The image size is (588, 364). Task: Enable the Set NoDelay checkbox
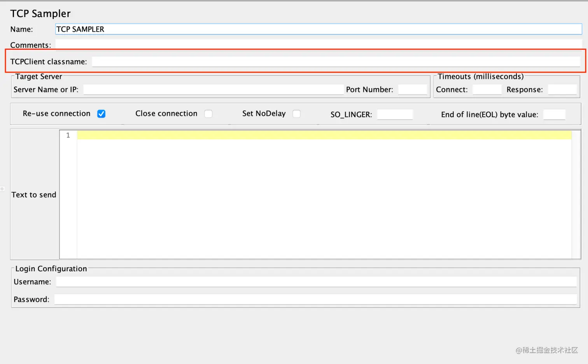(297, 114)
